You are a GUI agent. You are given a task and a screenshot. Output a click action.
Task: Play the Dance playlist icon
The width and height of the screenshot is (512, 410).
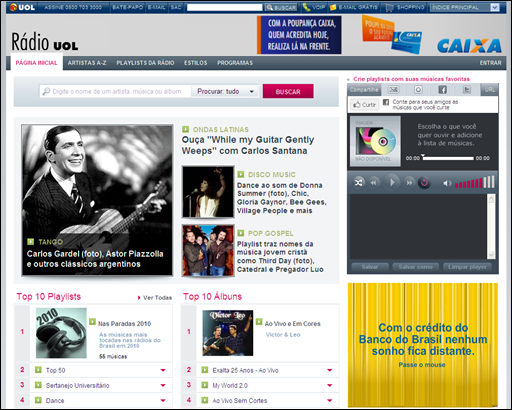38,400
